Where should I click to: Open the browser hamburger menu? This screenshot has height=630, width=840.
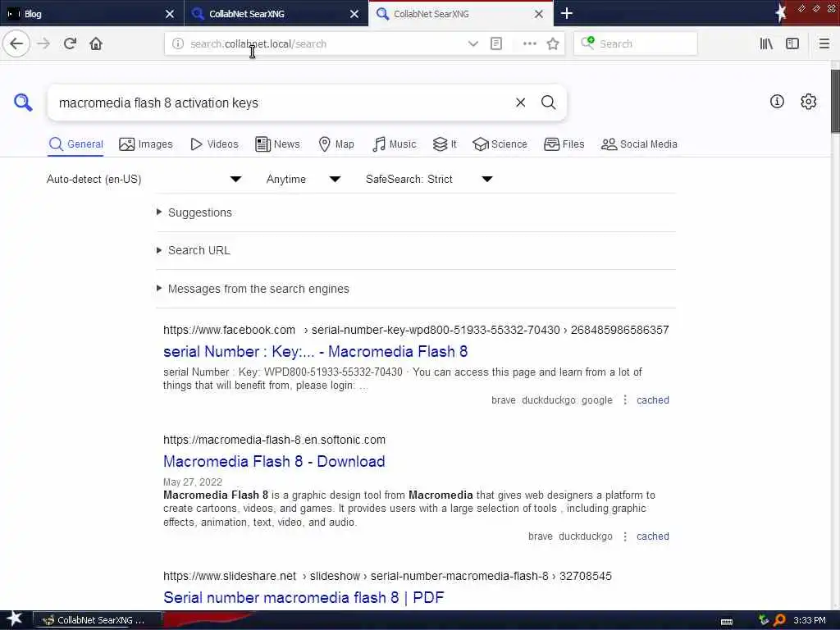824,44
